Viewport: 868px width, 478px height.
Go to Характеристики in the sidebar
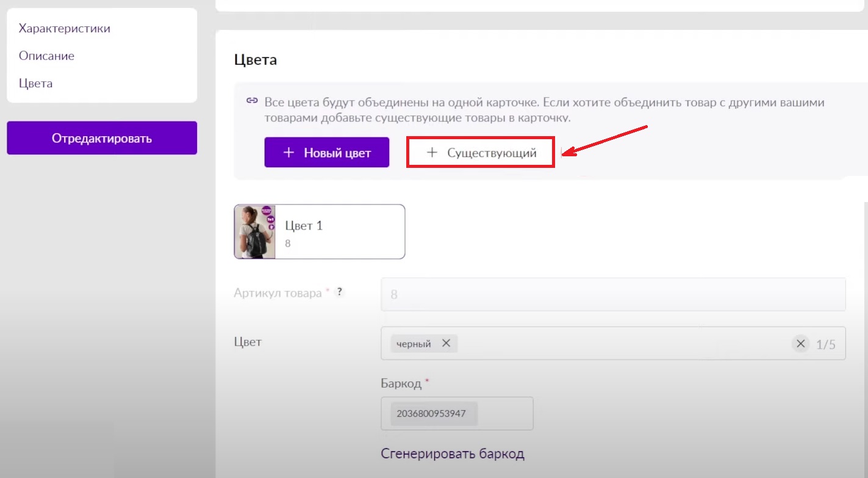[65, 28]
